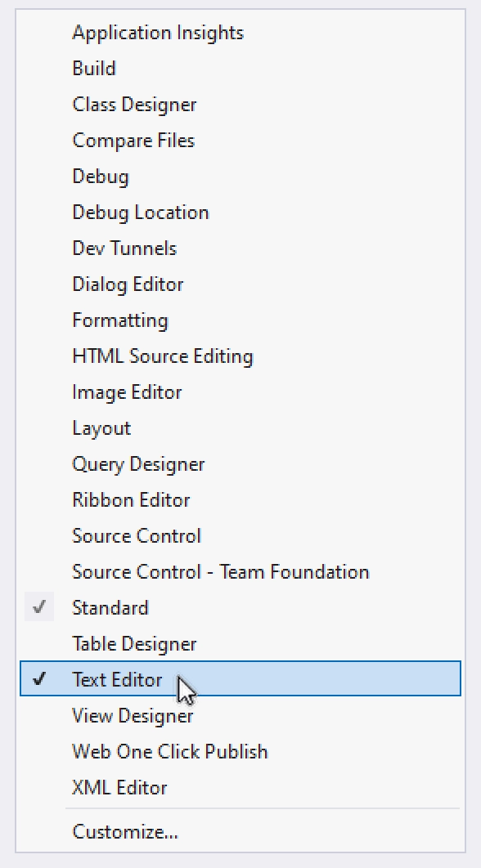The width and height of the screenshot is (481, 868).
Task: Open the Customize... dialog
Action: 240,831
